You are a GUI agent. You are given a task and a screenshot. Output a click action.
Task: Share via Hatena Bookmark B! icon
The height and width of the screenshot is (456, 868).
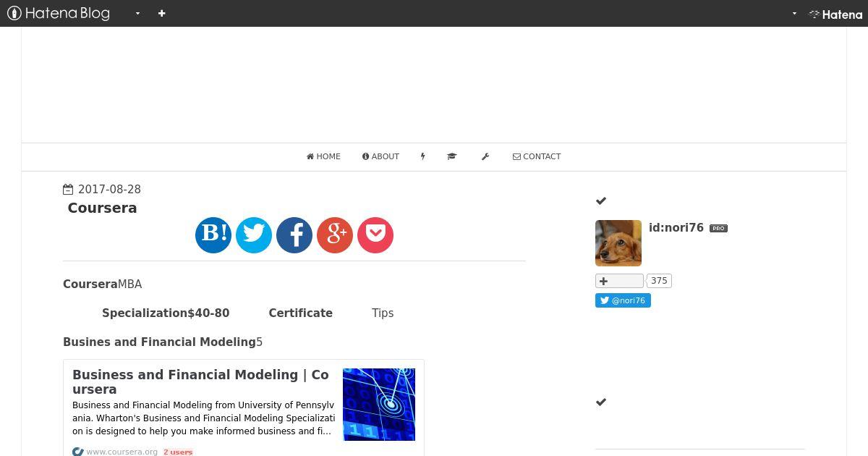coord(213,235)
